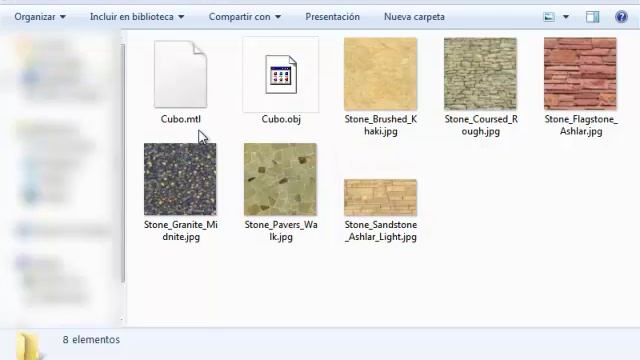
Task: Click the Stone_Flagstone_Ashlar.jpg name text
Action: click(x=581, y=125)
